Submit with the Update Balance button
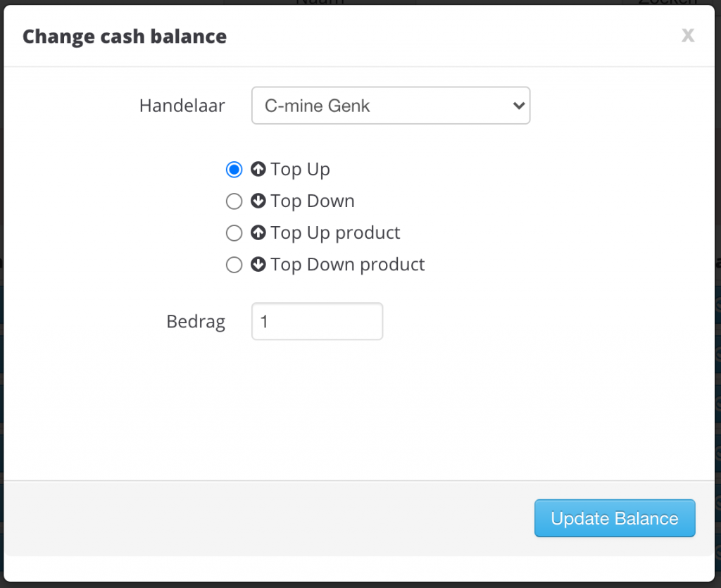This screenshot has width=721, height=588. 615,518
